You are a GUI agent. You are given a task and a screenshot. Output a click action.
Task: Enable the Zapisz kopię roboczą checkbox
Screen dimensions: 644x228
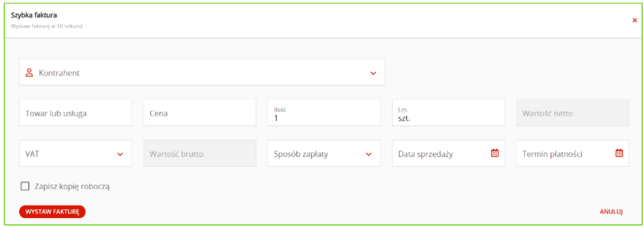pos(25,186)
